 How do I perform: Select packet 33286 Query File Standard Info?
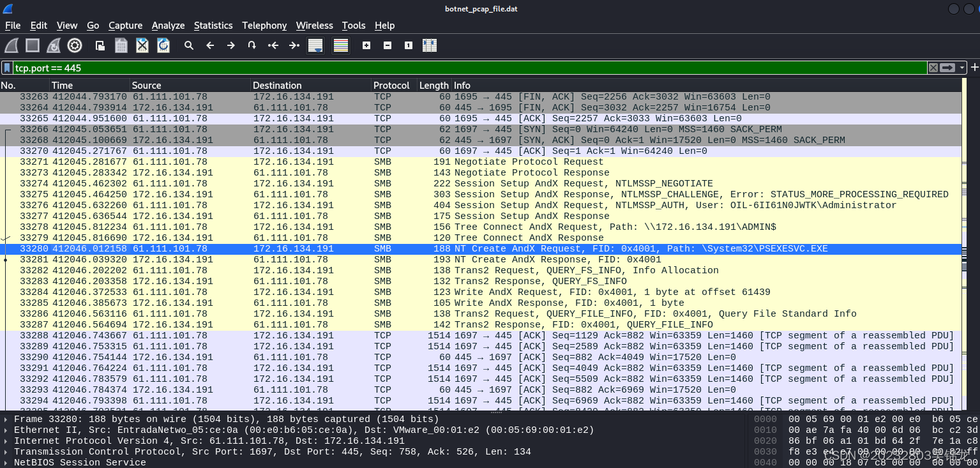(x=481, y=313)
